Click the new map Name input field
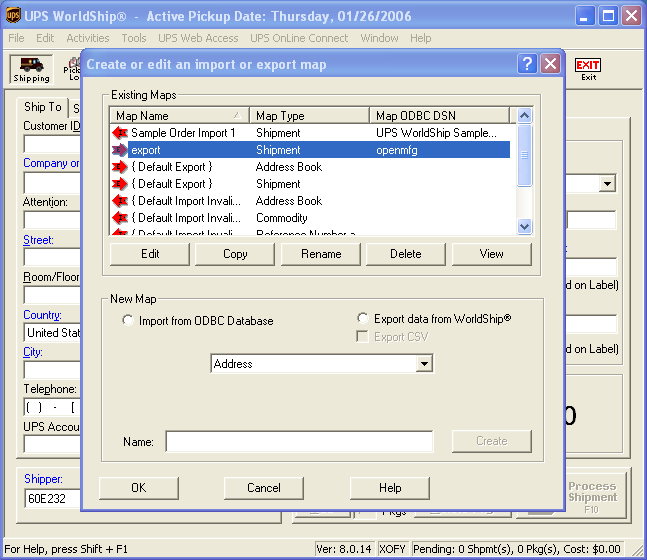647x560 pixels. (x=299, y=442)
